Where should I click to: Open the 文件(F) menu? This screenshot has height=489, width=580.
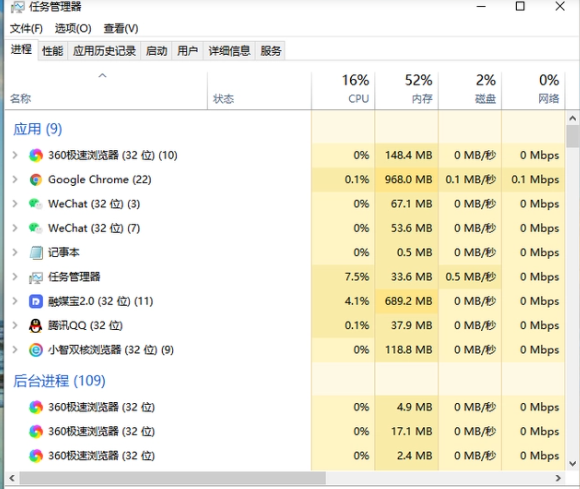26,28
